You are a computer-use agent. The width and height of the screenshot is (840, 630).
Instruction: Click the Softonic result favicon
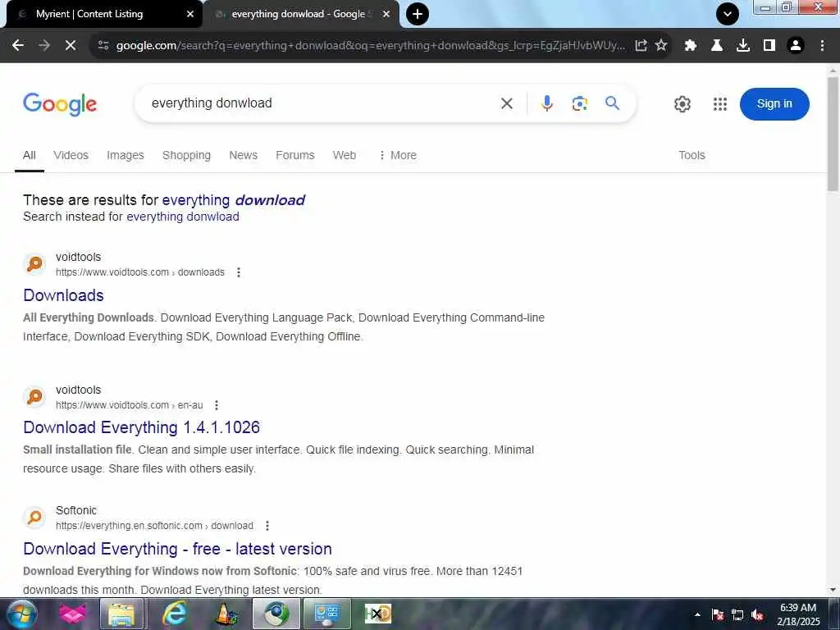[x=34, y=518]
